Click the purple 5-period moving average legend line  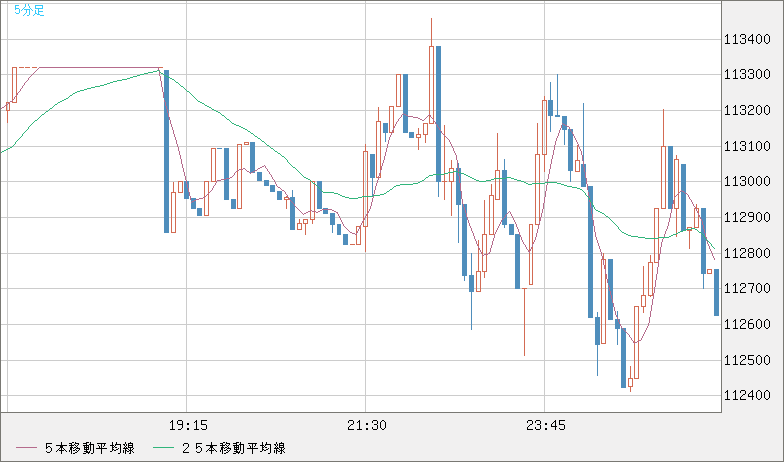(x=26, y=448)
